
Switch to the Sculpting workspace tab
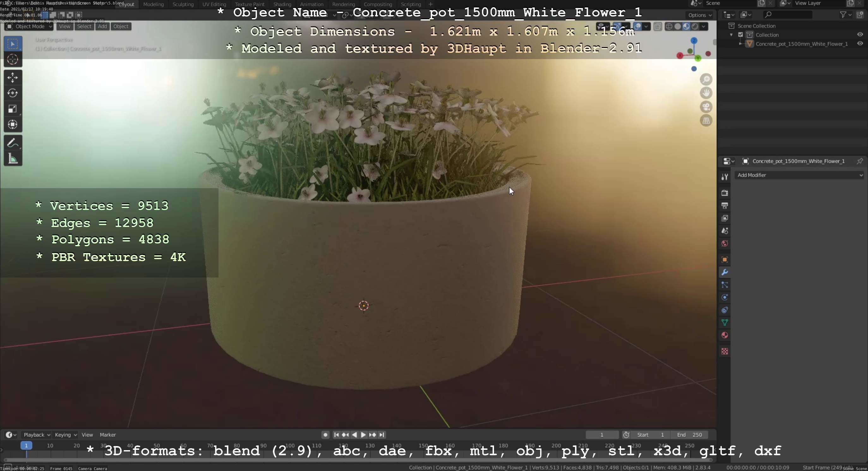[x=183, y=4]
